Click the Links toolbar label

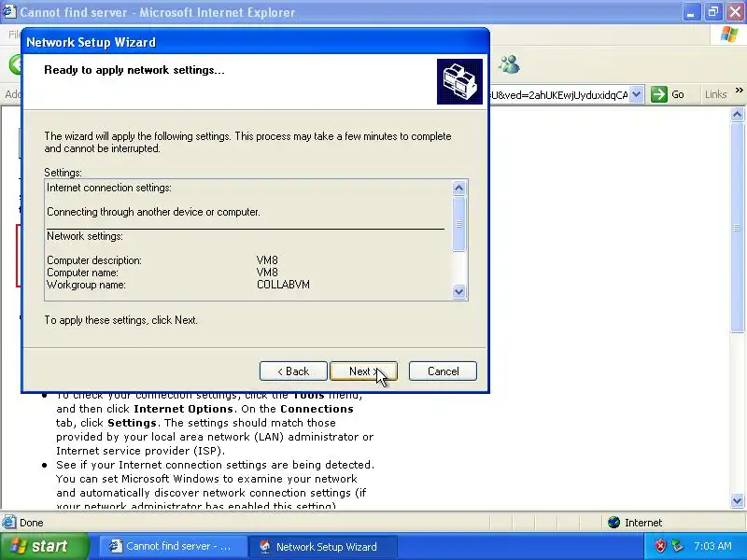pos(715,94)
